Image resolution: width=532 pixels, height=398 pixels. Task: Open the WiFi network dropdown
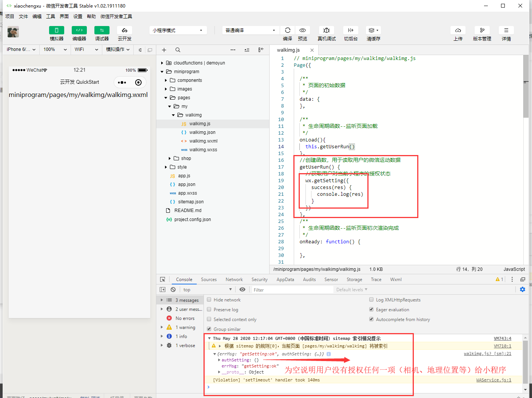tap(86, 49)
